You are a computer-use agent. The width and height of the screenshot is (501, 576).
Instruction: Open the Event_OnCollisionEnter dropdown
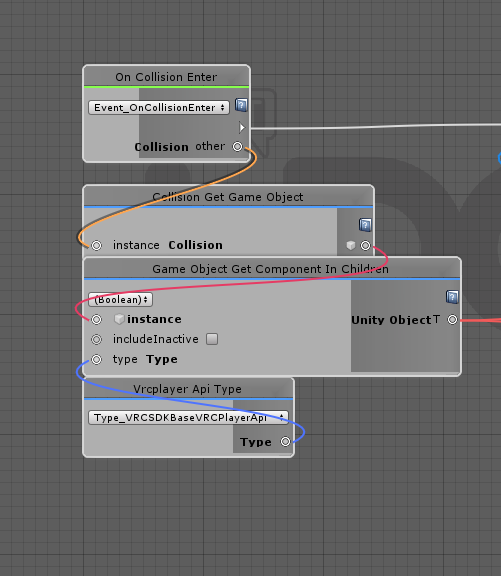tap(159, 108)
